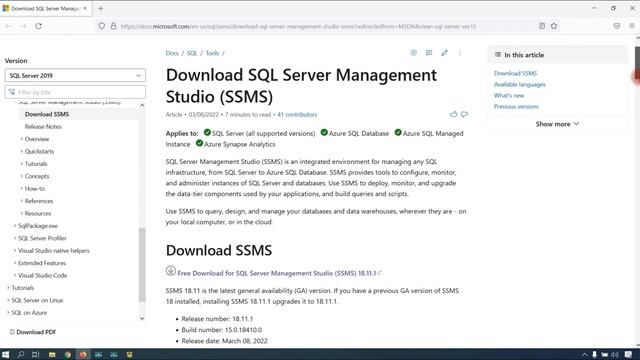The image size is (640, 360).
Task: Expand the Overview tree node
Action: coord(22,139)
